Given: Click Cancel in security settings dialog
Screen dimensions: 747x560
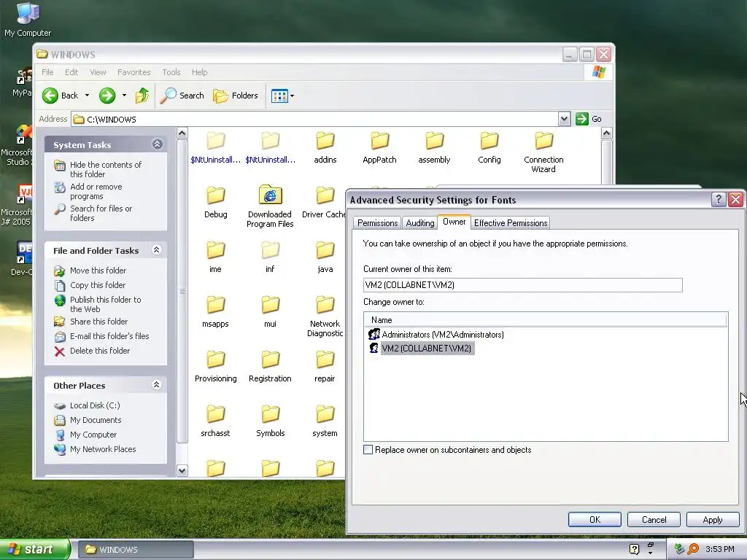Looking at the screenshot, I should 654,519.
